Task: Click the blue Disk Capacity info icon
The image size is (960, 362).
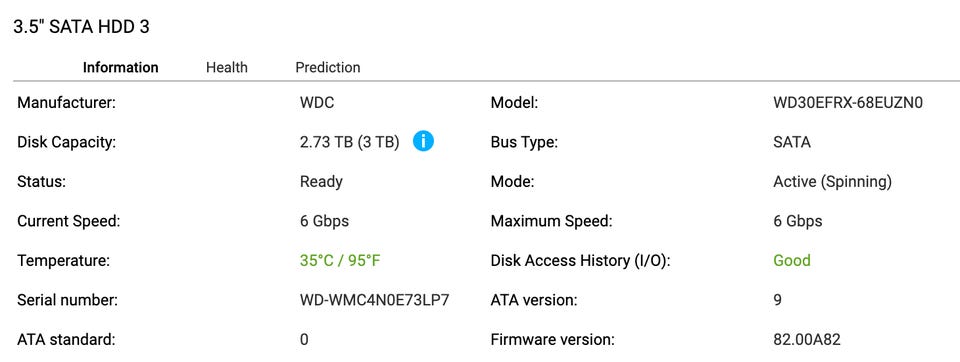Action: point(423,141)
